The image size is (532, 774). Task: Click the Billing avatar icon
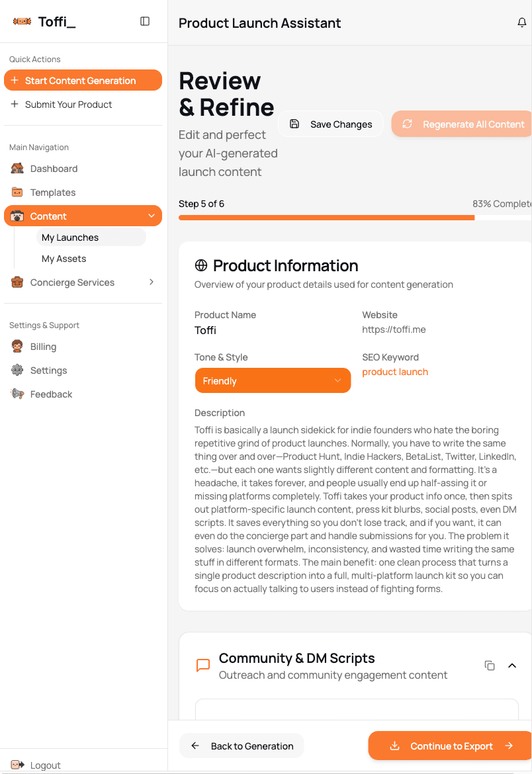click(x=17, y=346)
